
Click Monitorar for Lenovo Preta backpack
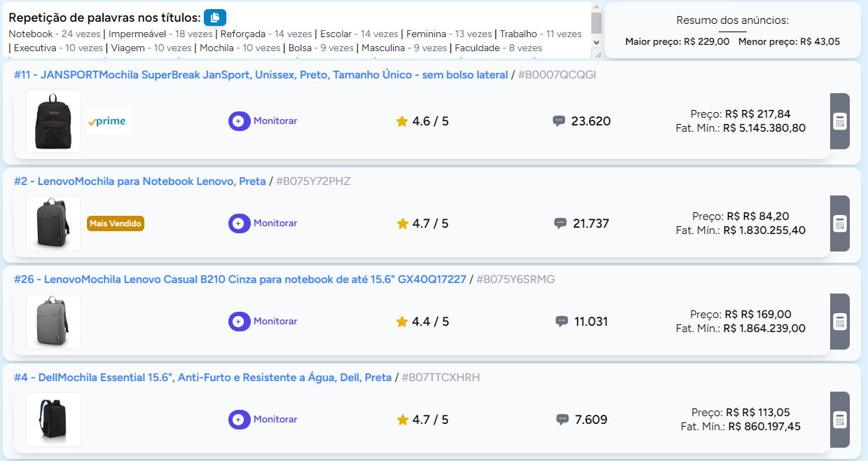[x=275, y=223]
